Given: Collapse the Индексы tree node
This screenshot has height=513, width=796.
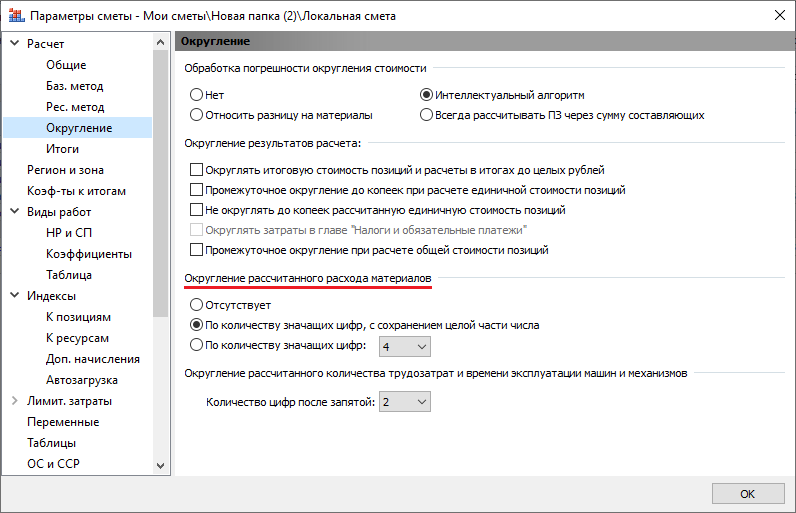Looking at the screenshot, I should (14, 296).
